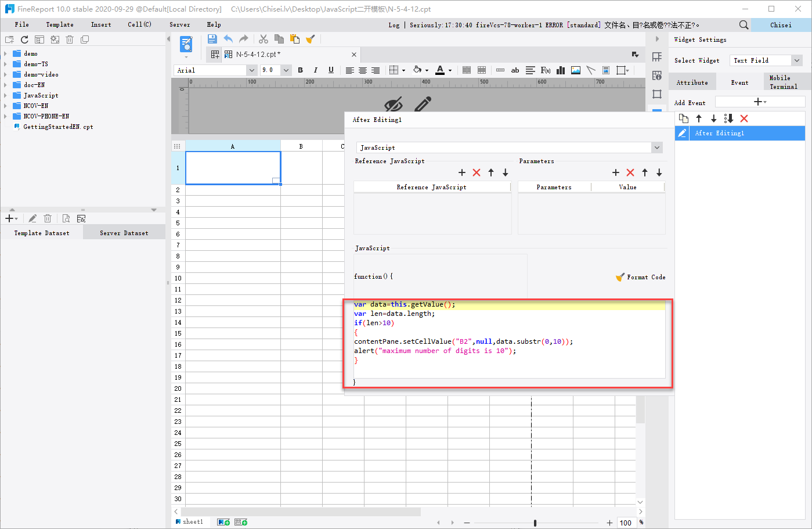Image resolution: width=812 pixels, height=529 pixels.
Task: Click the crossed-out eye toggle on canvas
Action: click(x=395, y=103)
